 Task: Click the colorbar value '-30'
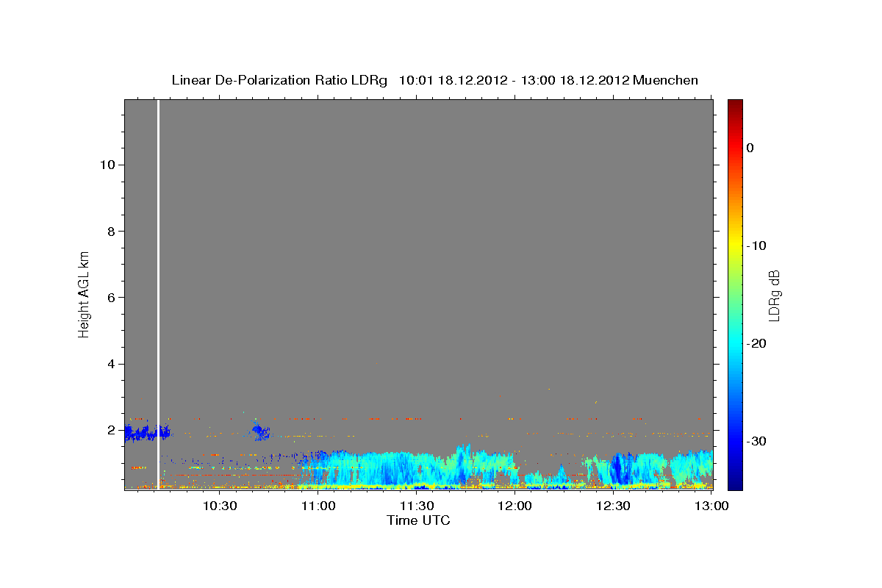tap(757, 441)
